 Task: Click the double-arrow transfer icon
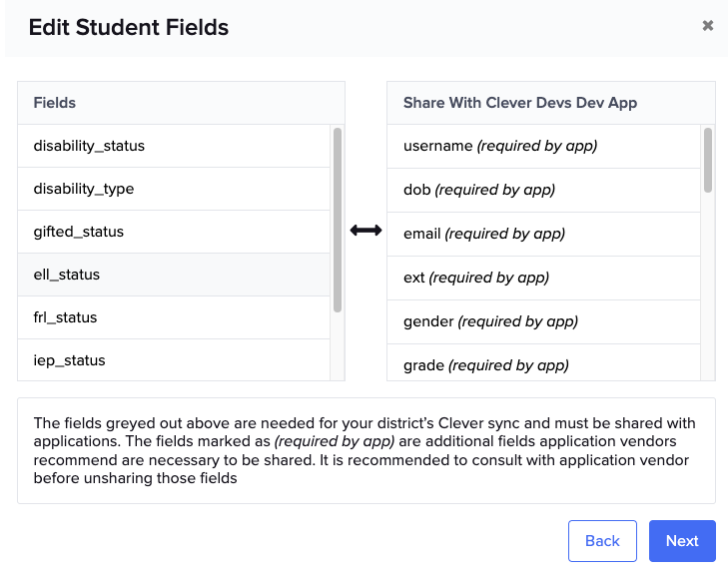(365, 231)
